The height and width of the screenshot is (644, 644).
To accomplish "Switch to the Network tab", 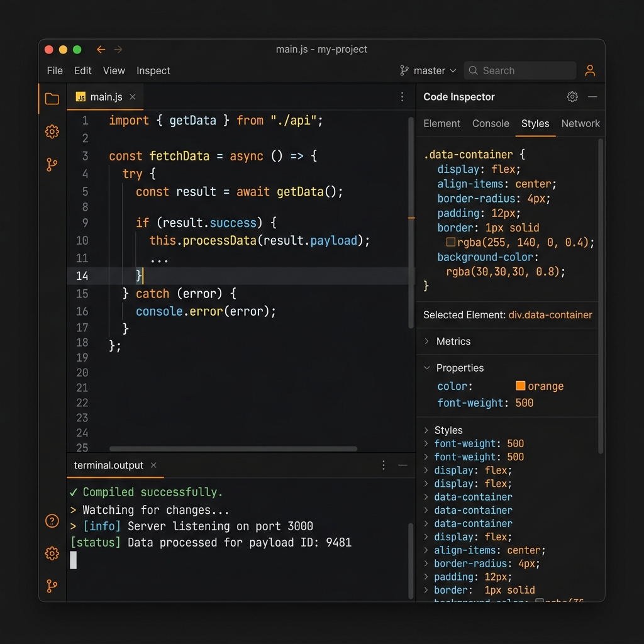I will tap(580, 124).
